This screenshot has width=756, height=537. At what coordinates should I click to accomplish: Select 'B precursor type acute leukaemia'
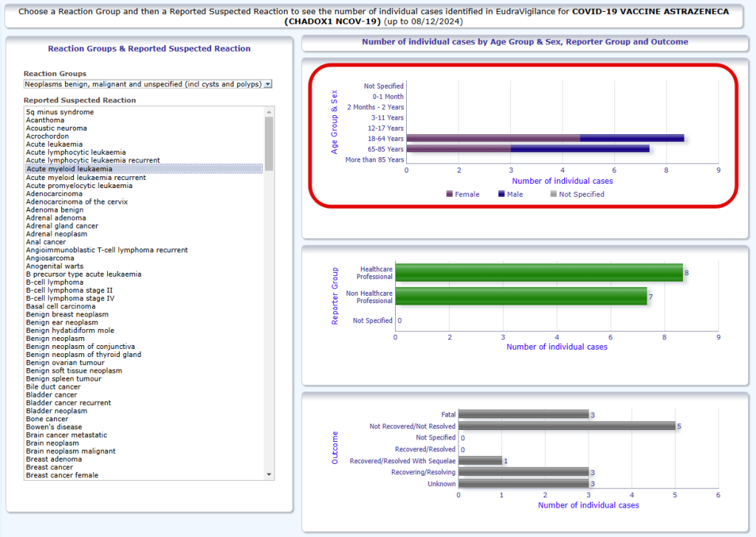[x=83, y=274]
